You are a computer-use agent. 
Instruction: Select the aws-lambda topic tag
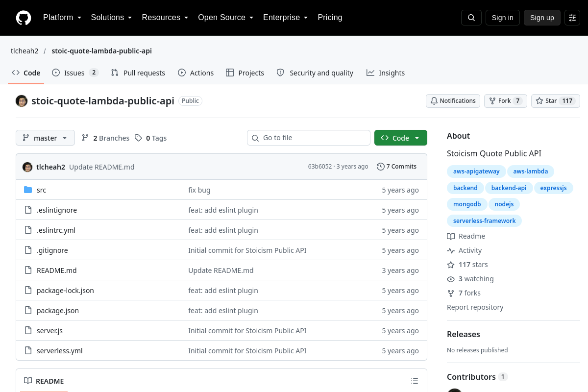(x=531, y=171)
